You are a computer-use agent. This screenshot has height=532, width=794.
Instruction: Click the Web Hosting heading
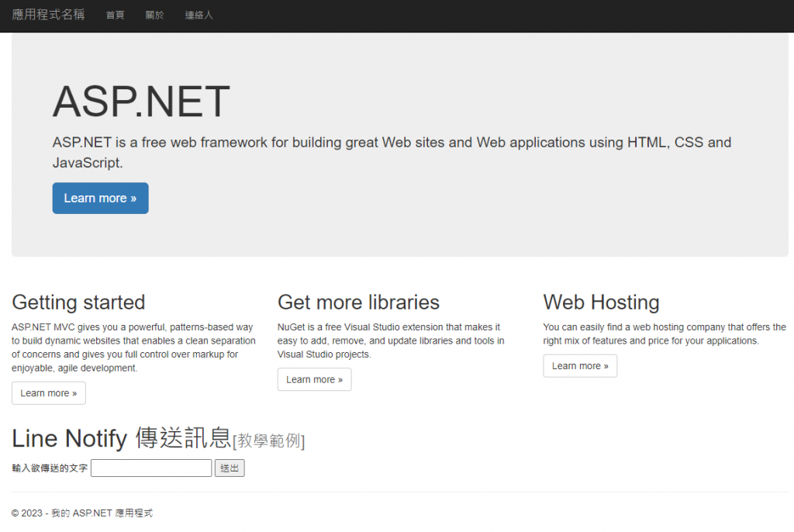[601, 302]
